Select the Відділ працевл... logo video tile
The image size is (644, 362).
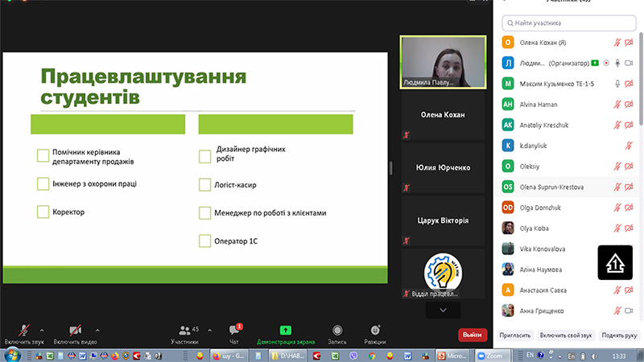(444, 274)
